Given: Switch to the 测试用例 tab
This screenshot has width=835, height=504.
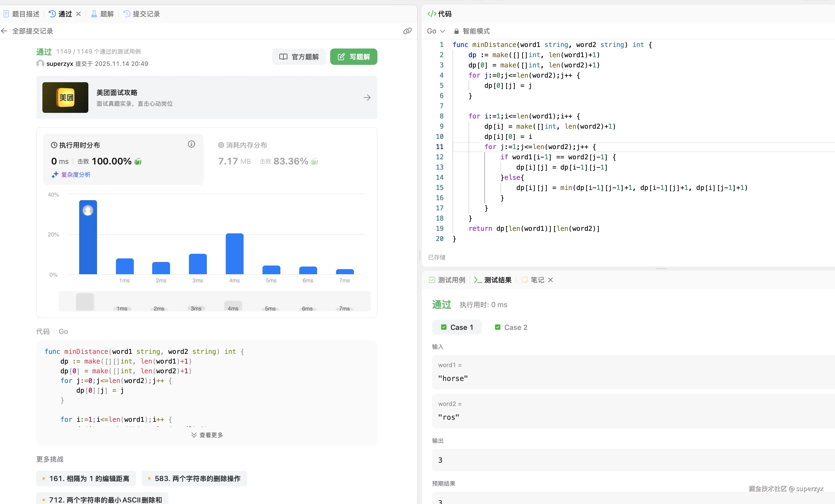Looking at the screenshot, I should click(x=447, y=280).
